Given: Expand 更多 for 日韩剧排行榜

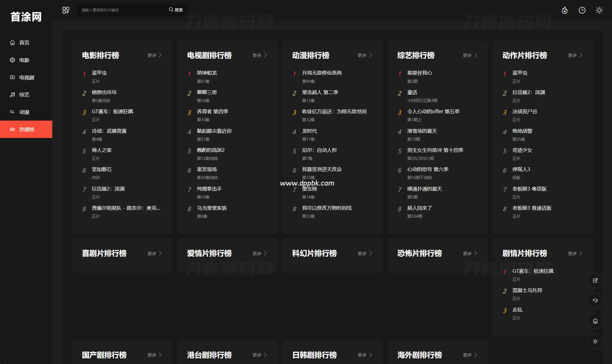Looking at the screenshot, I should (x=365, y=355).
